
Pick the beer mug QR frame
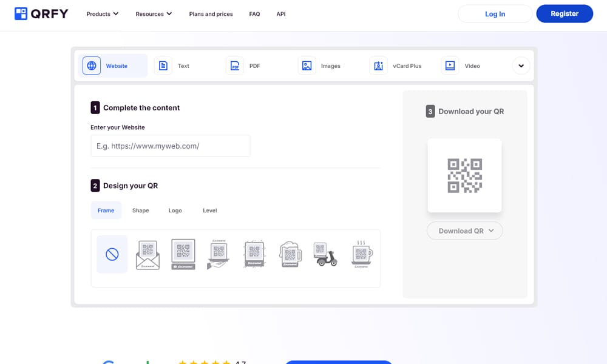(x=290, y=254)
